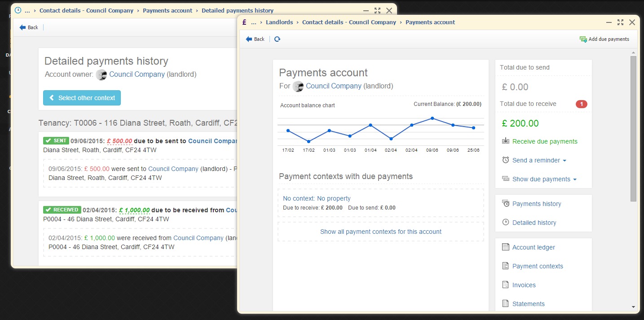Screen dimensions: 644x320
Task: Expand the Show due payments dropdown
Action: coord(544,179)
